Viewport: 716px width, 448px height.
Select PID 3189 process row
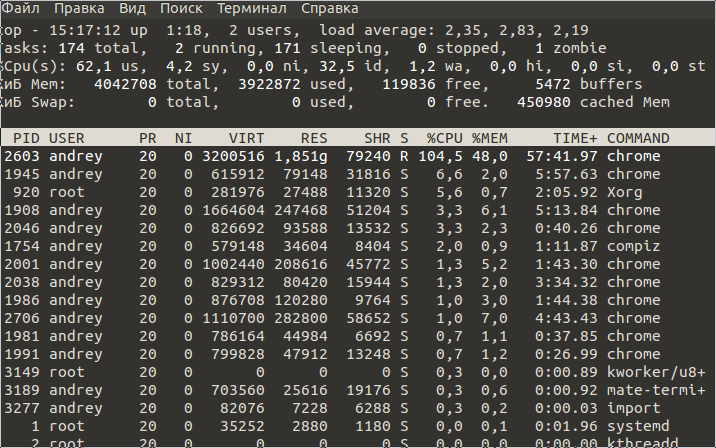coord(358,390)
